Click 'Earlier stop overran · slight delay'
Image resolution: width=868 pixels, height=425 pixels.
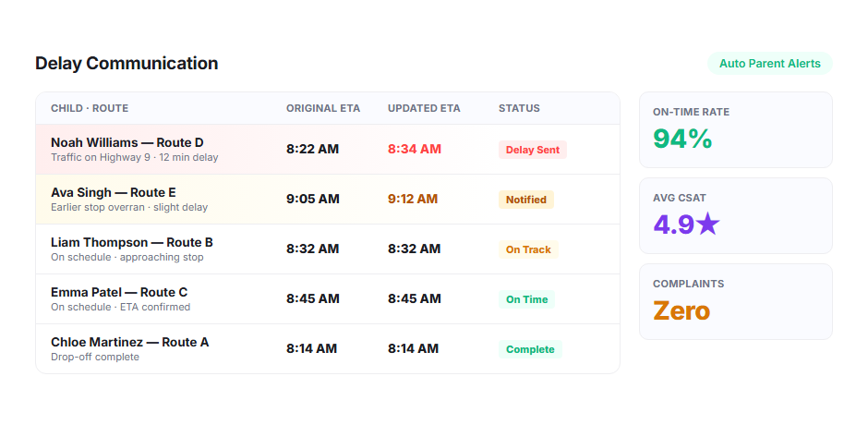129,207
